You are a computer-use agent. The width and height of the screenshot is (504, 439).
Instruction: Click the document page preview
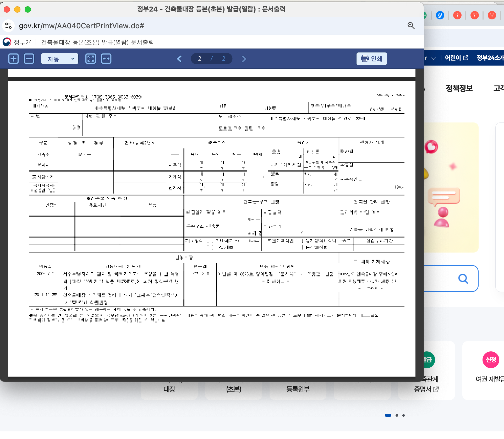[212, 229]
